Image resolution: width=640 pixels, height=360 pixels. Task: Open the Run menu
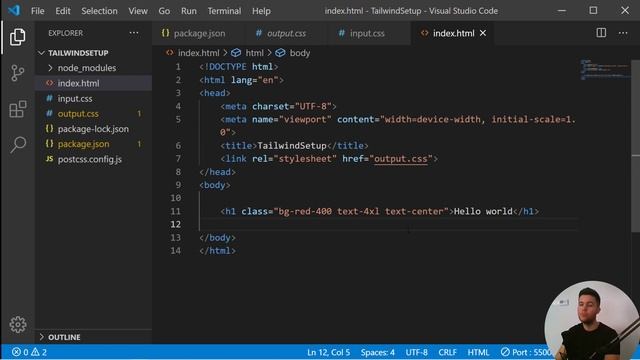point(189,11)
